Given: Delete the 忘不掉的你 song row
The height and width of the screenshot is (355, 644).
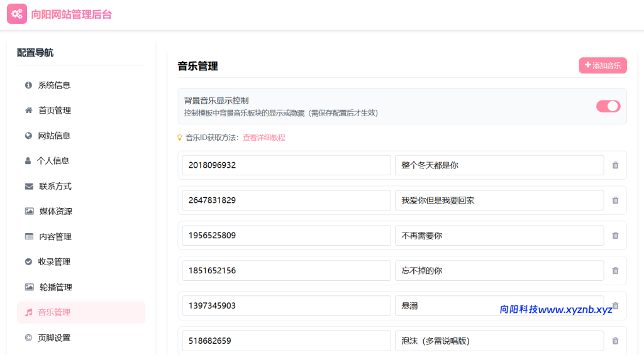Looking at the screenshot, I should coord(615,270).
